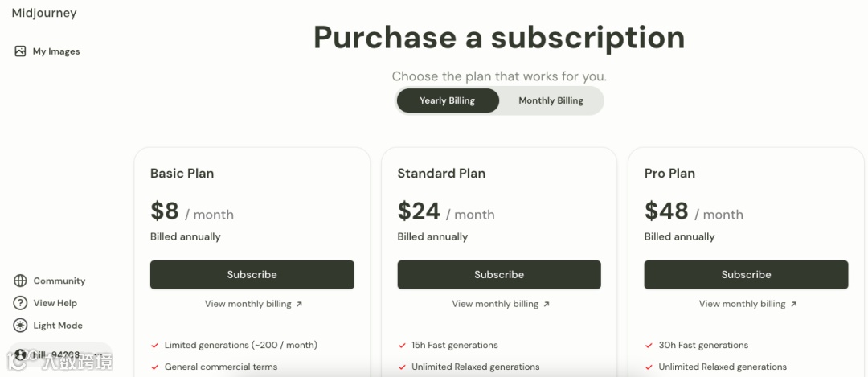Image resolution: width=868 pixels, height=377 pixels.
Task: Go to Community page
Action: point(59,281)
